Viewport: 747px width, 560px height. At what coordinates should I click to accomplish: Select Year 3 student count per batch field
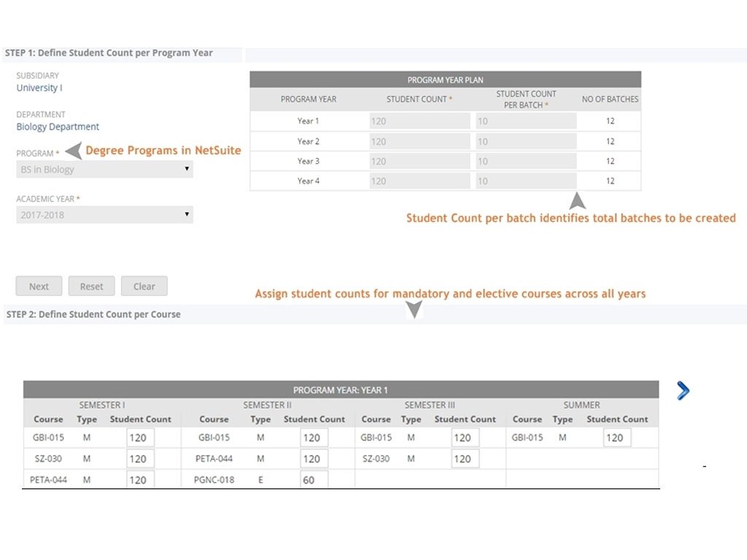526,161
